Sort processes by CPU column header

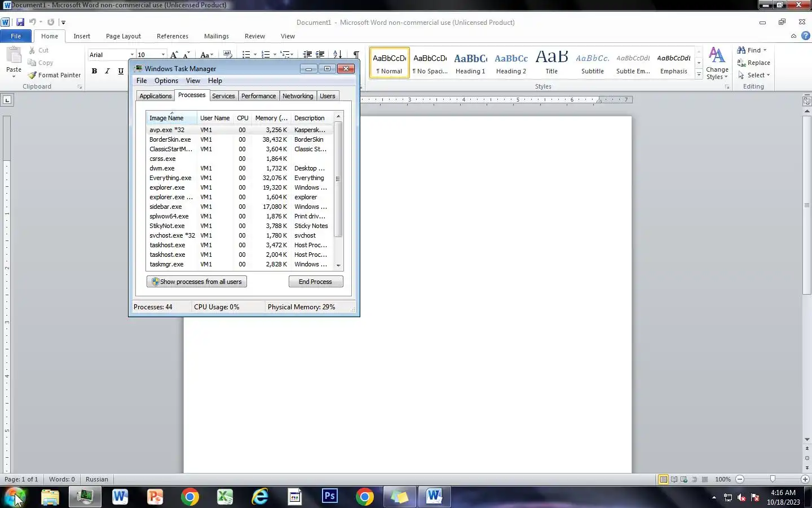(242, 118)
